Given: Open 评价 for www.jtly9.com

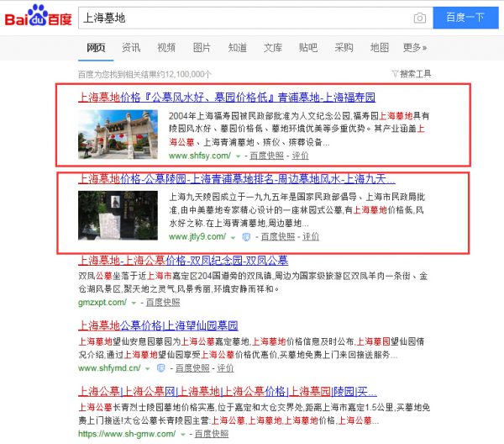Looking at the screenshot, I should point(311,237).
